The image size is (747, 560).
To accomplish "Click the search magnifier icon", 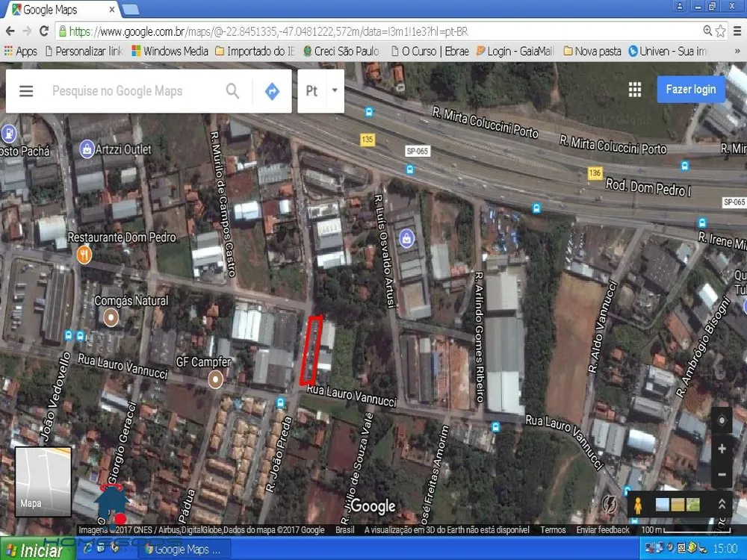I will [232, 90].
